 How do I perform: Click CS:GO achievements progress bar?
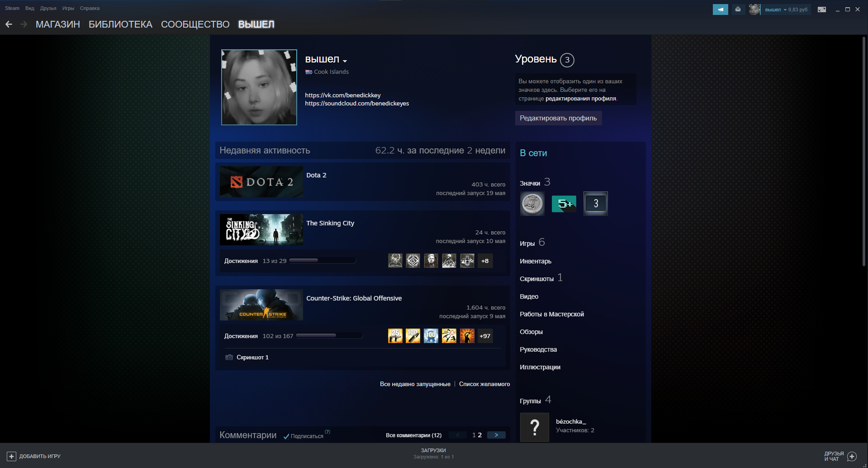pyautogui.click(x=329, y=336)
